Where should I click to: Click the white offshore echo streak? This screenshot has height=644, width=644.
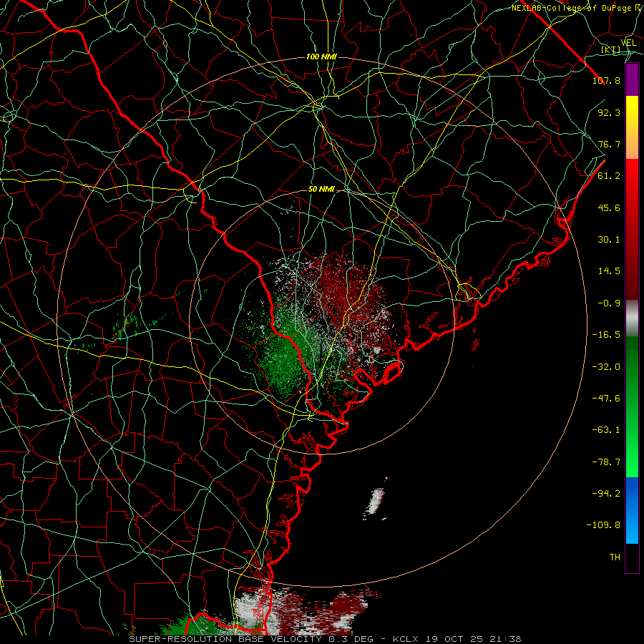click(x=375, y=501)
